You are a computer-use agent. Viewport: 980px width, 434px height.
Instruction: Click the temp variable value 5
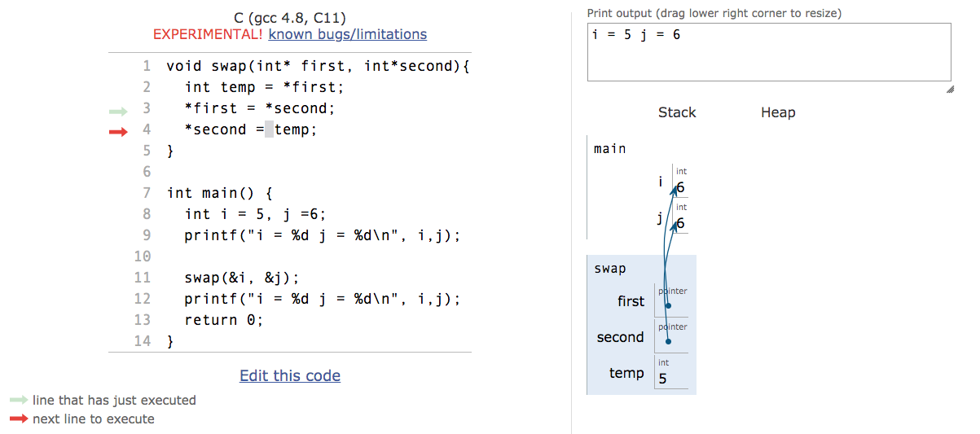tap(662, 379)
